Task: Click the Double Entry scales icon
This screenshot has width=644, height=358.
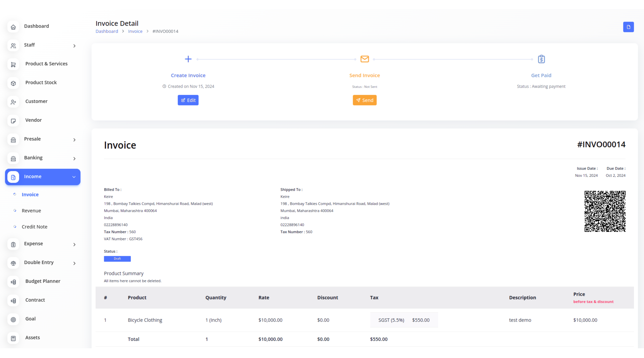Action: (x=13, y=263)
